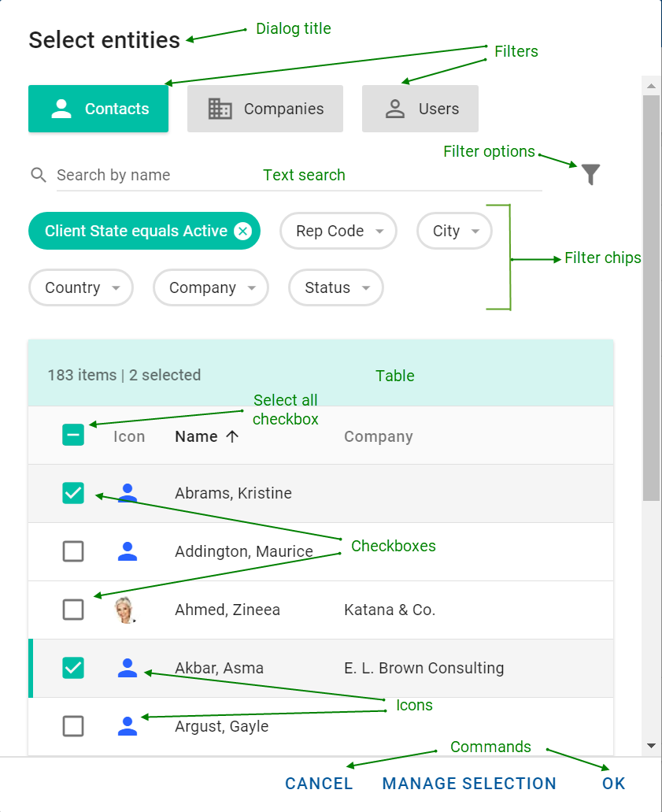Image resolution: width=662 pixels, height=812 pixels.
Task: Expand the Country filter chip
Action: pyautogui.click(x=80, y=287)
